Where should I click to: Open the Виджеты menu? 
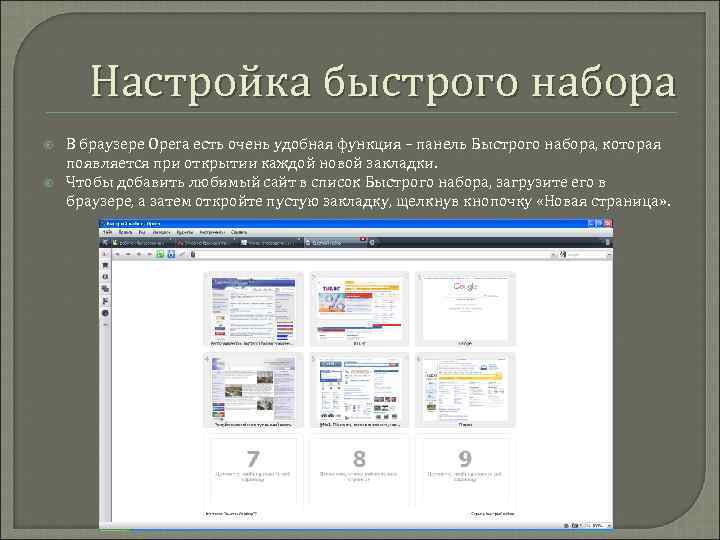(x=185, y=232)
